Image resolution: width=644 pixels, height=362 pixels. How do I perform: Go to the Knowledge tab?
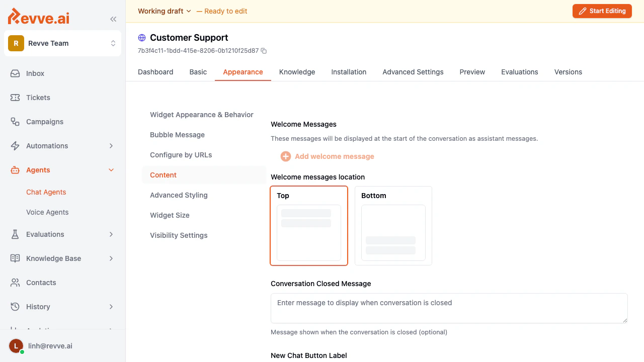(x=297, y=72)
